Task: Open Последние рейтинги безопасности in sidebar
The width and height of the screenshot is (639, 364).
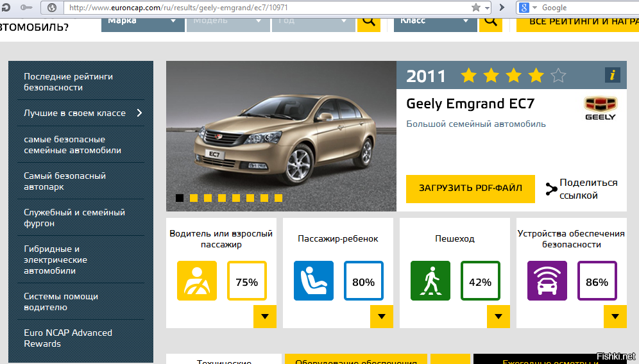Action: (x=69, y=81)
